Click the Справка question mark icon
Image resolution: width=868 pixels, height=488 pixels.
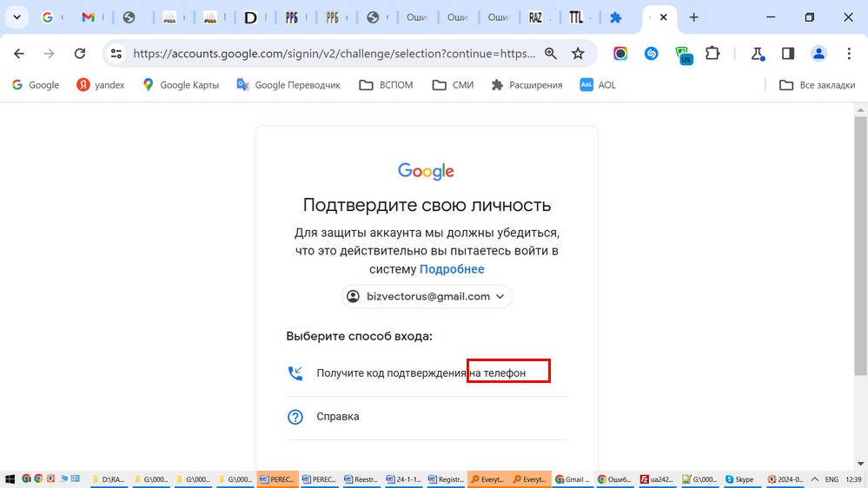(295, 417)
